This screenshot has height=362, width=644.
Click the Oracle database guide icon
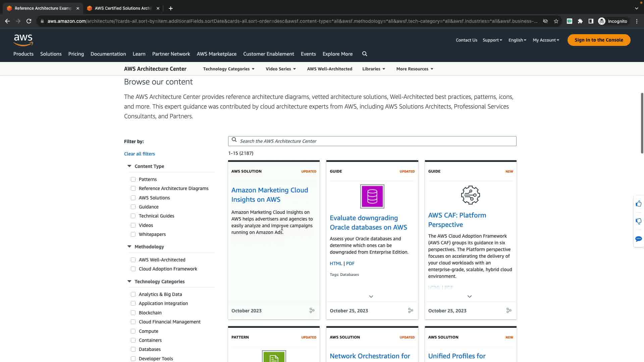pyautogui.click(x=372, y=196)
